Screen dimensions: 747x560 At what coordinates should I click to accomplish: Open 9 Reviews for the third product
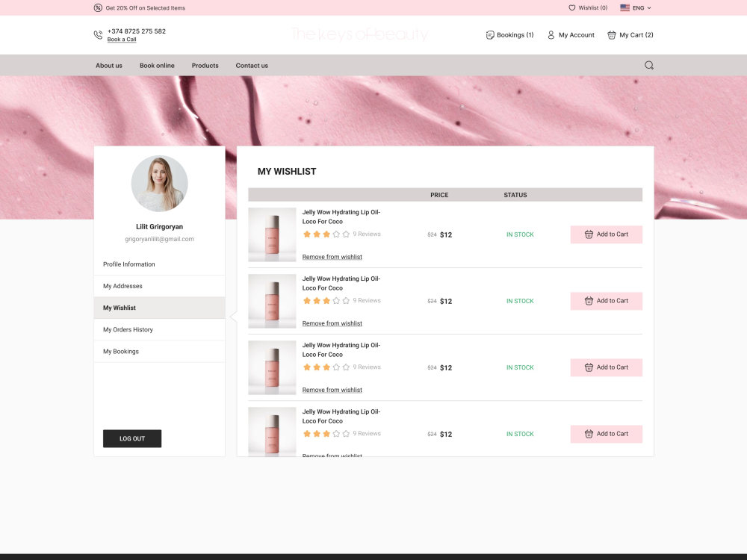367,367
